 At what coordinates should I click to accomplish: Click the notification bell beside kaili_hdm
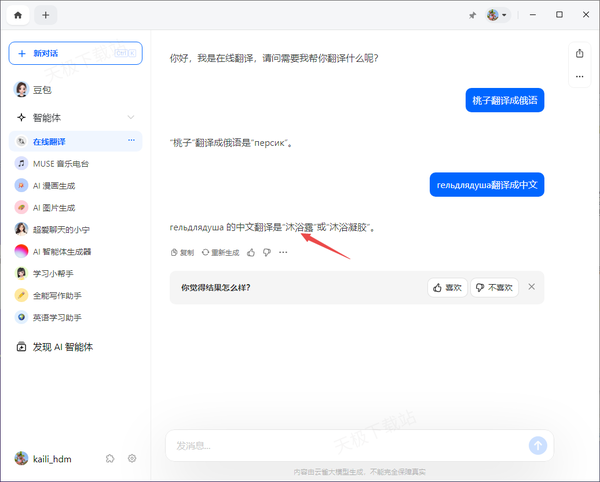[x=110, y=458]
